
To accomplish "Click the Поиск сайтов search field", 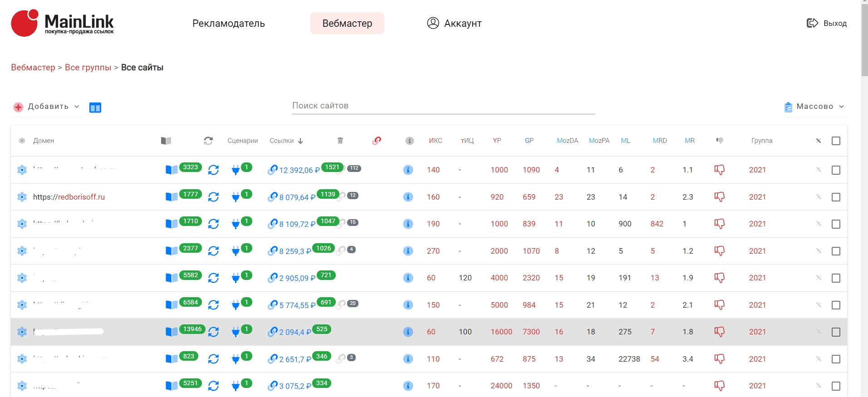I will [443, 106].
